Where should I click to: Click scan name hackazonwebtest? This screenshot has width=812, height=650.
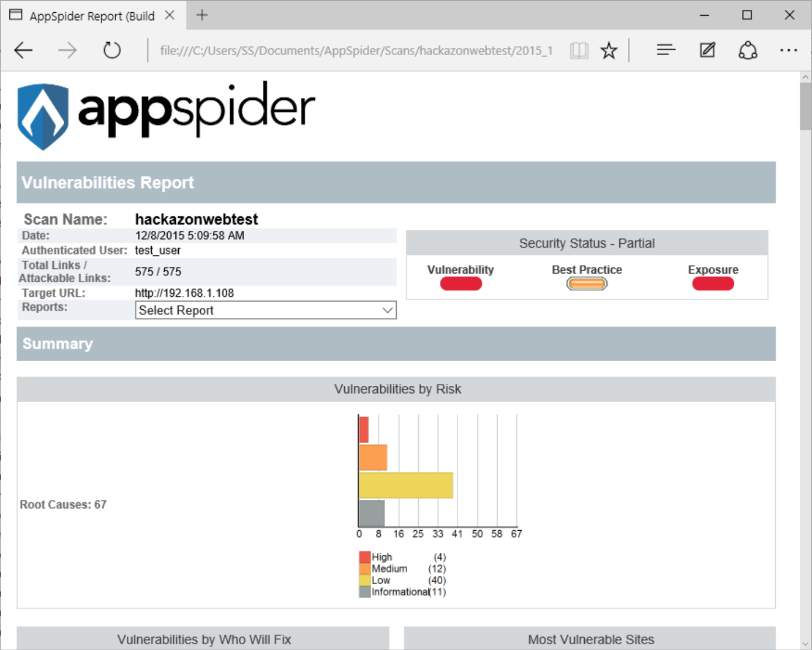tap(196, 219)
